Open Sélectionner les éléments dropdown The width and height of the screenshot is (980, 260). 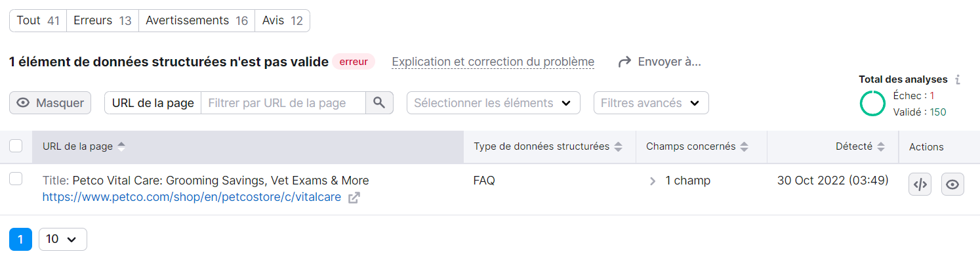[x=493, y=103]
